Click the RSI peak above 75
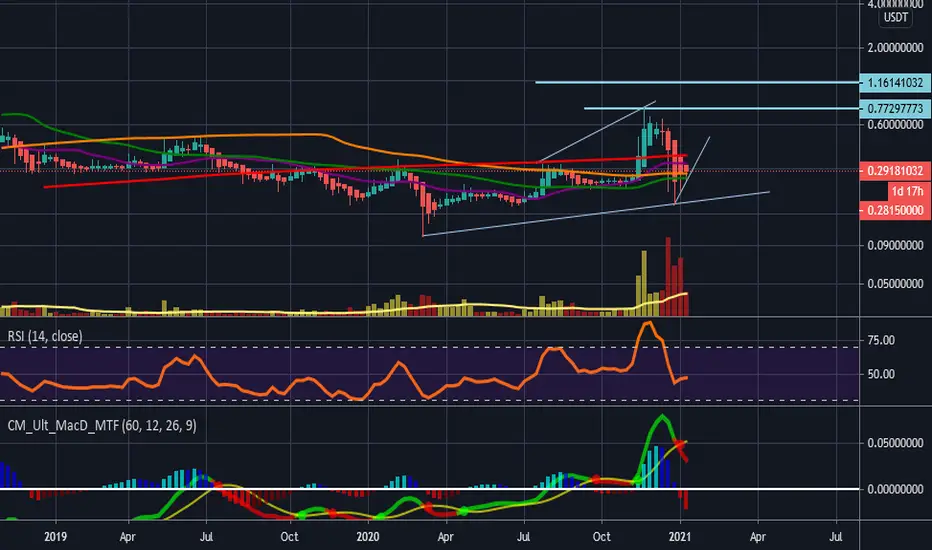Image resolution: width=932 pixels, height=550 pixels. click(x=648, y=323)
